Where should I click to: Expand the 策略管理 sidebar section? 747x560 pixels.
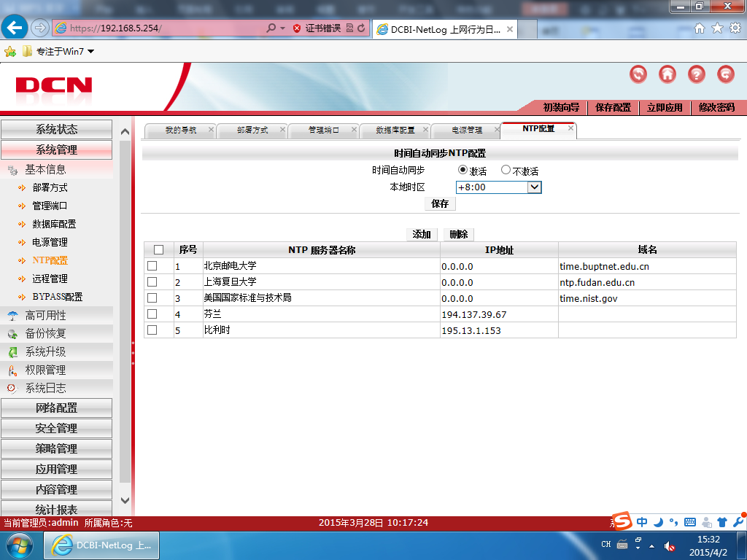click(56, 448)
